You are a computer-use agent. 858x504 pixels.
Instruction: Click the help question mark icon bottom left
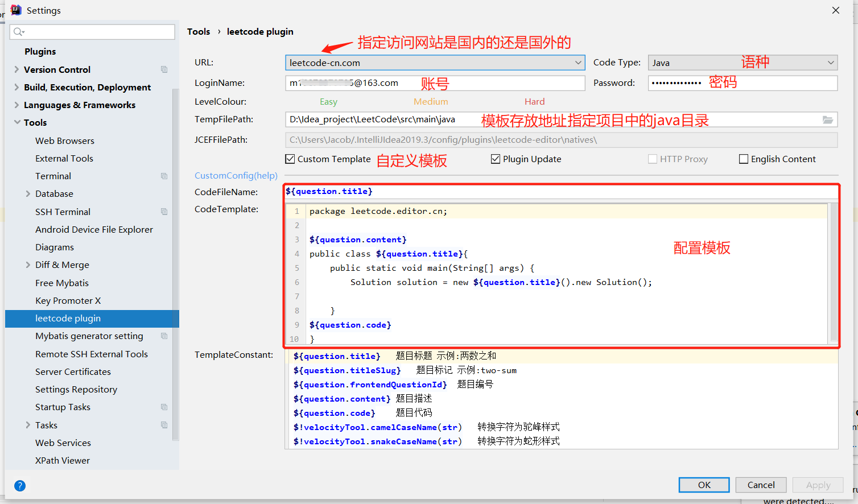(x=19, y=486)
